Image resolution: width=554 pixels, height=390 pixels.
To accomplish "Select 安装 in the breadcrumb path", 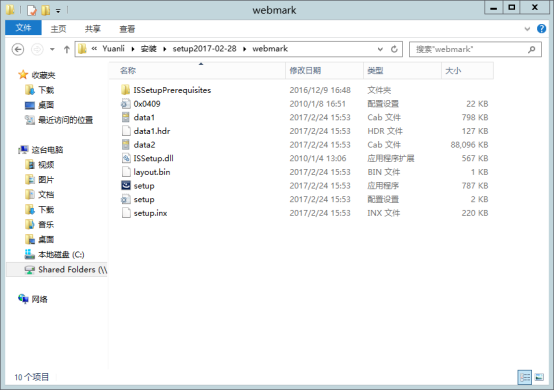I will (x=148, y=49).
